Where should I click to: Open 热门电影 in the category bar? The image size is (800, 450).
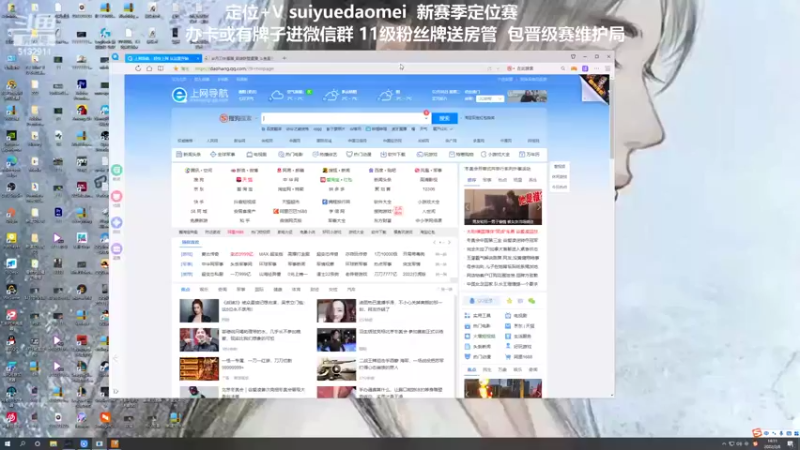click(x=291, y=154)
